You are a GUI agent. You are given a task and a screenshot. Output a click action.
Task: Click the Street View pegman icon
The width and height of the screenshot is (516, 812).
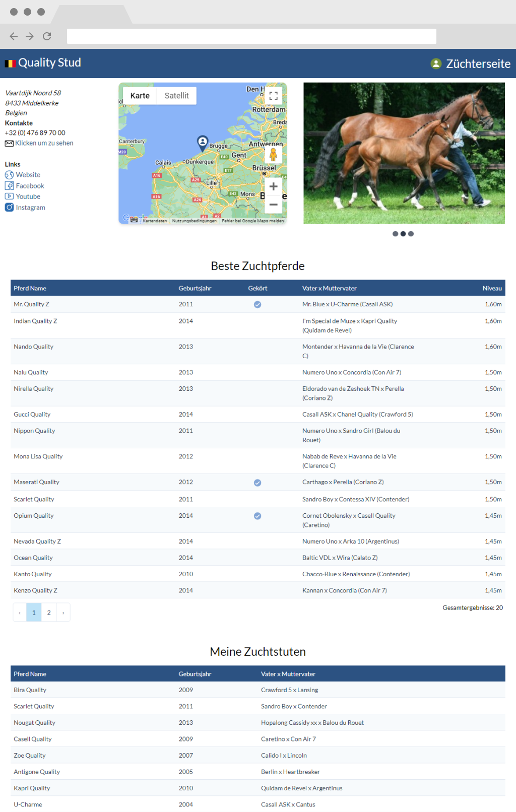[273, 155]
